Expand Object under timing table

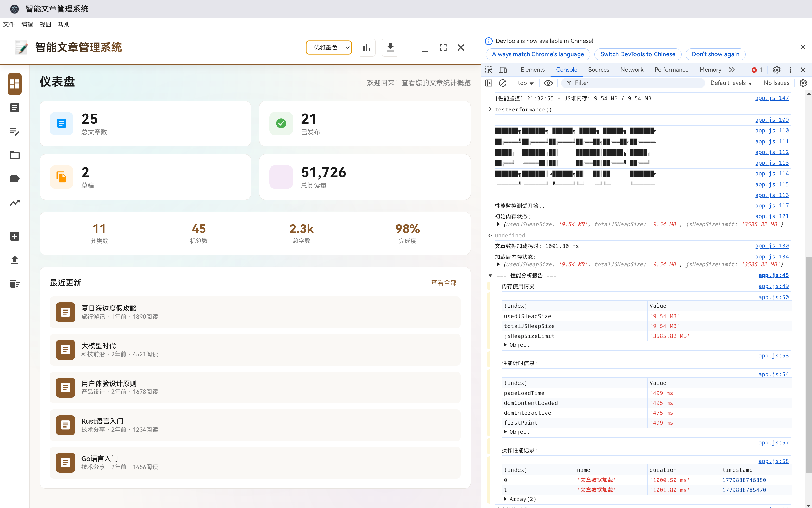505,432
